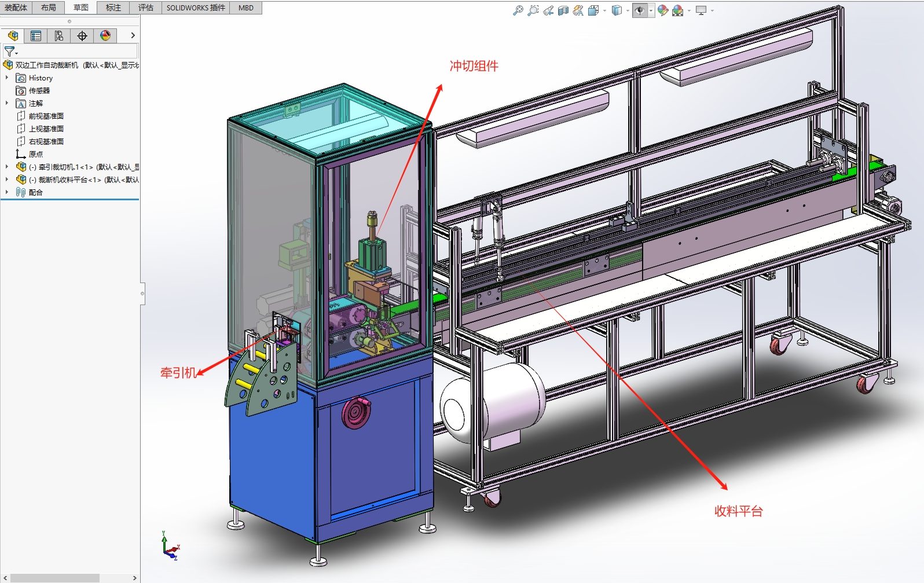Viewport: 924px width, 583px height.
Task: Open the DisplayManager color ball tab
Action: [x=105, y=36]
